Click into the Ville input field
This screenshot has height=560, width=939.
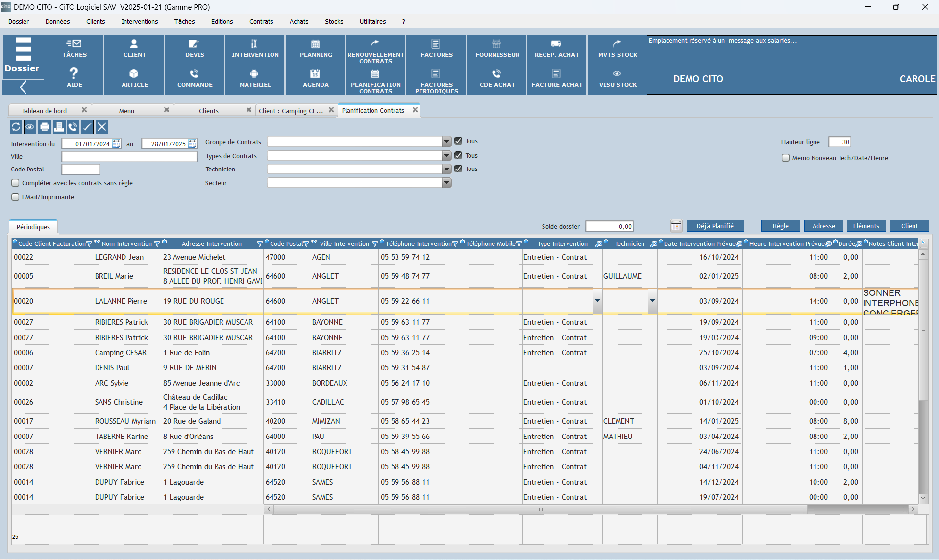click(x=129, y=157)
